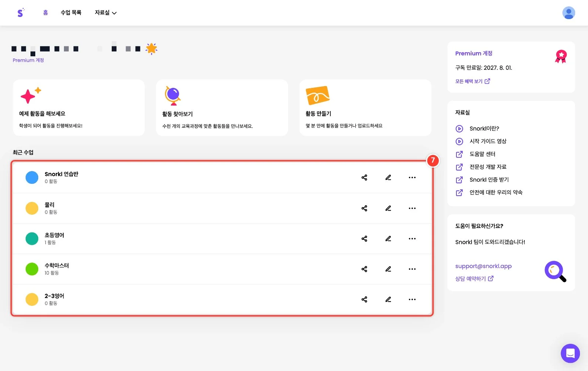Share the 초등영어 class

coord(364,239)
